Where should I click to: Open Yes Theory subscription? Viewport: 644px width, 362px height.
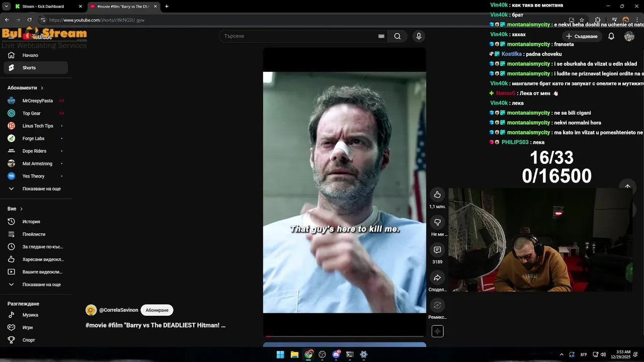(x=36, y=176)
